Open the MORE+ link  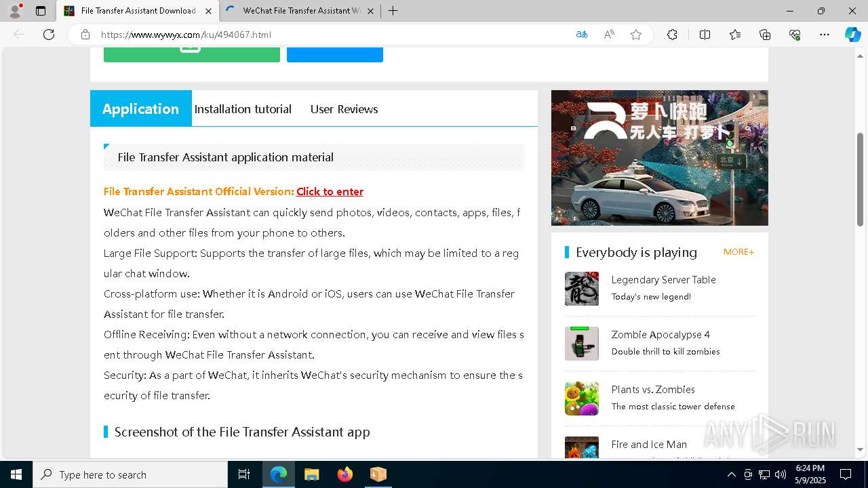click(x=738, y=252)
